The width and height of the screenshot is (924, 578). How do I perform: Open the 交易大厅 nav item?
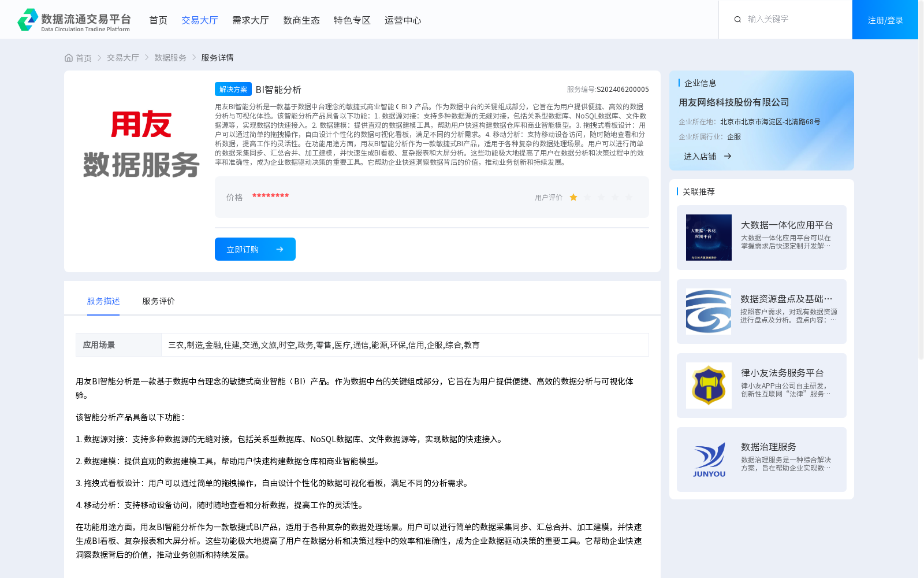coord(200,20)
